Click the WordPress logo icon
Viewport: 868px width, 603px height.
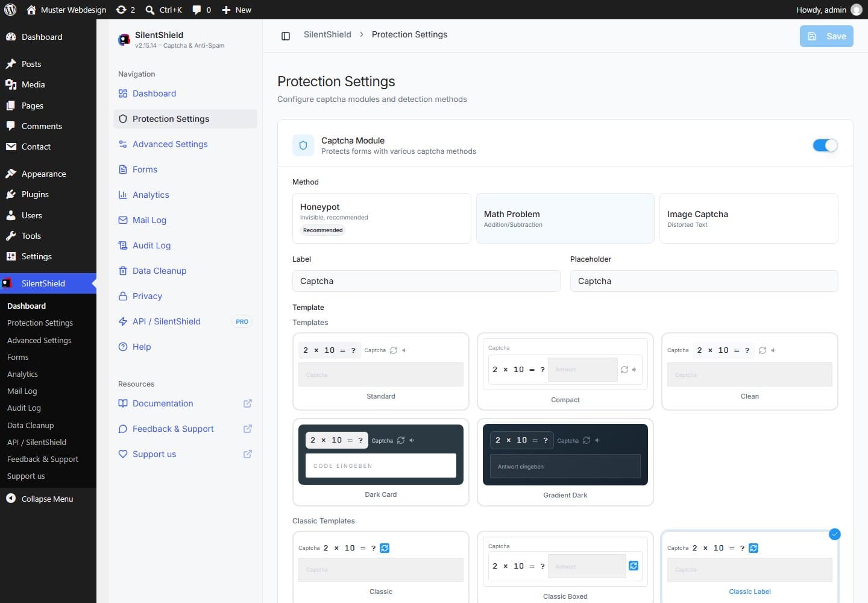10,10
